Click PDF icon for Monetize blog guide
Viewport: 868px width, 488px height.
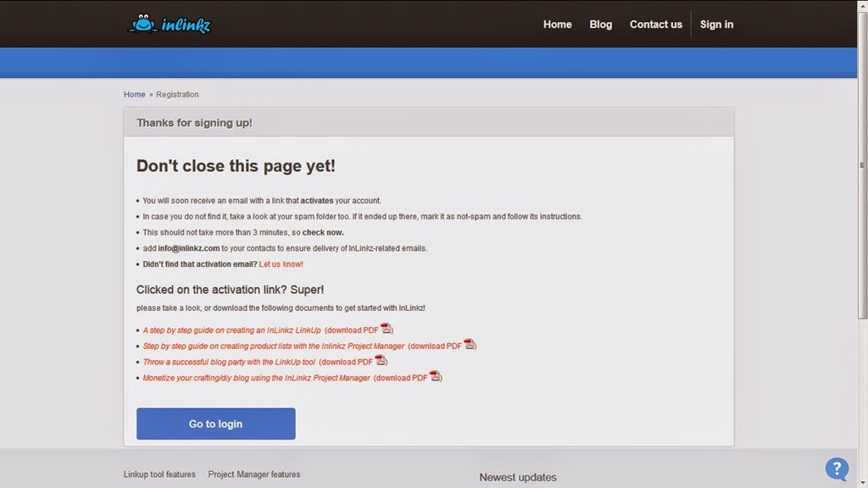435,376
